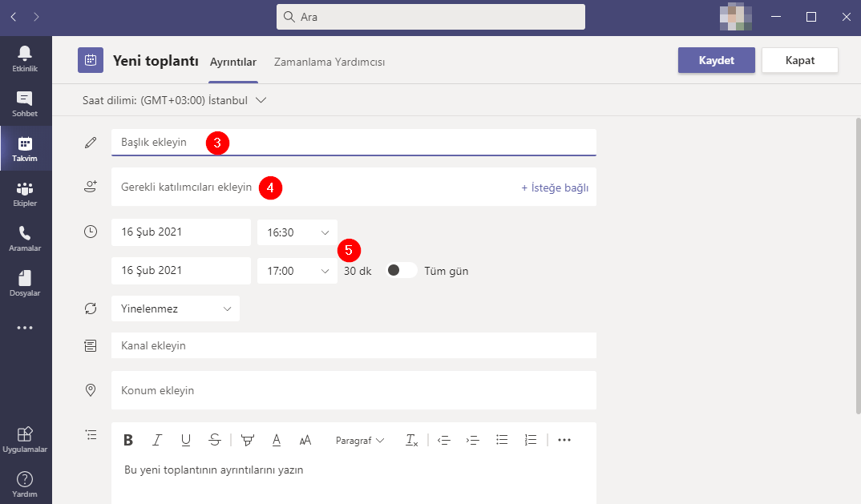This screenshot has height=504, width=861.
Task: Open Dosyalar files icon
Action: (x=25, y=283)
